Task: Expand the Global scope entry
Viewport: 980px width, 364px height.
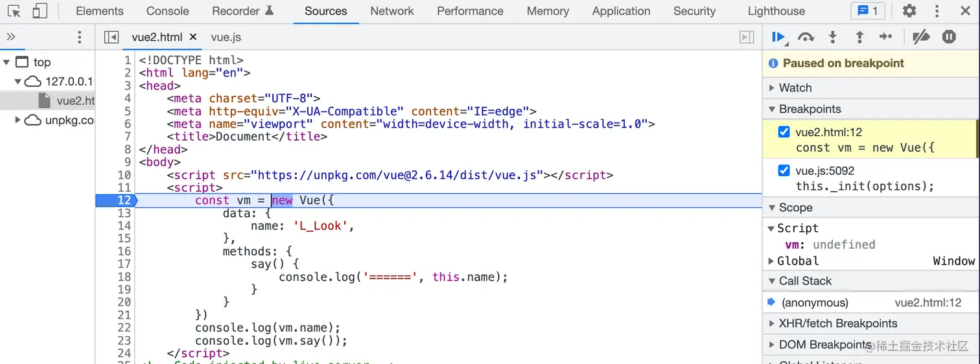Action: [x=771, y=261]
